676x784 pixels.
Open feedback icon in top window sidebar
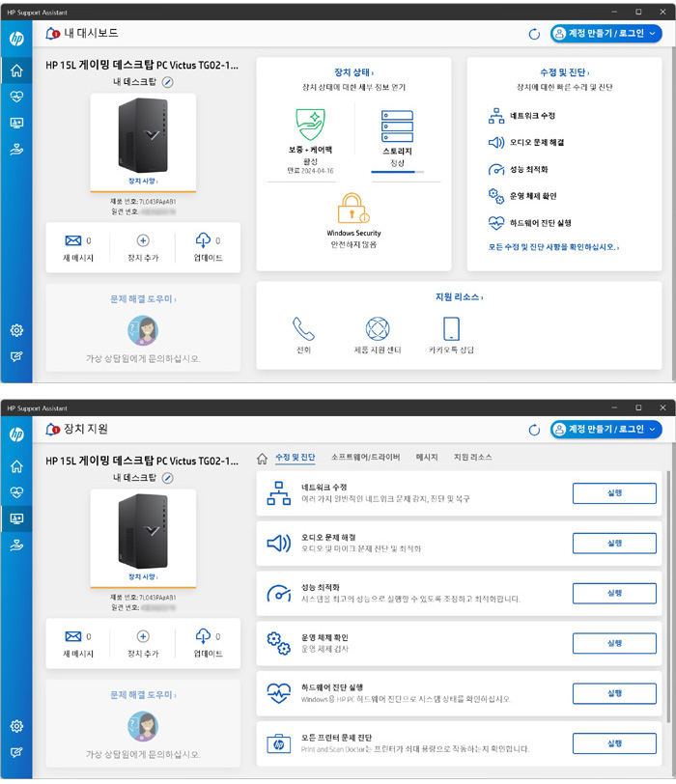tap(16, 356)
